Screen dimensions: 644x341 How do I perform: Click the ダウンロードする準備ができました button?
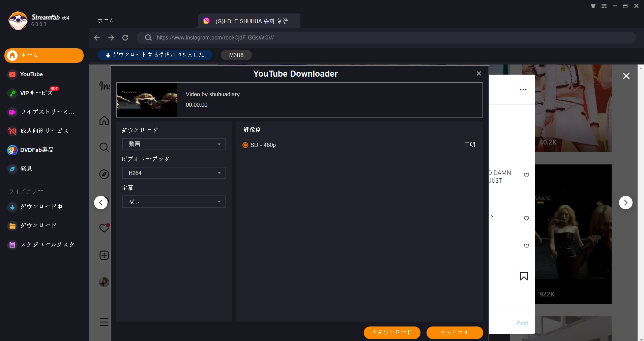pyautogui.click(x=155, y=55)
